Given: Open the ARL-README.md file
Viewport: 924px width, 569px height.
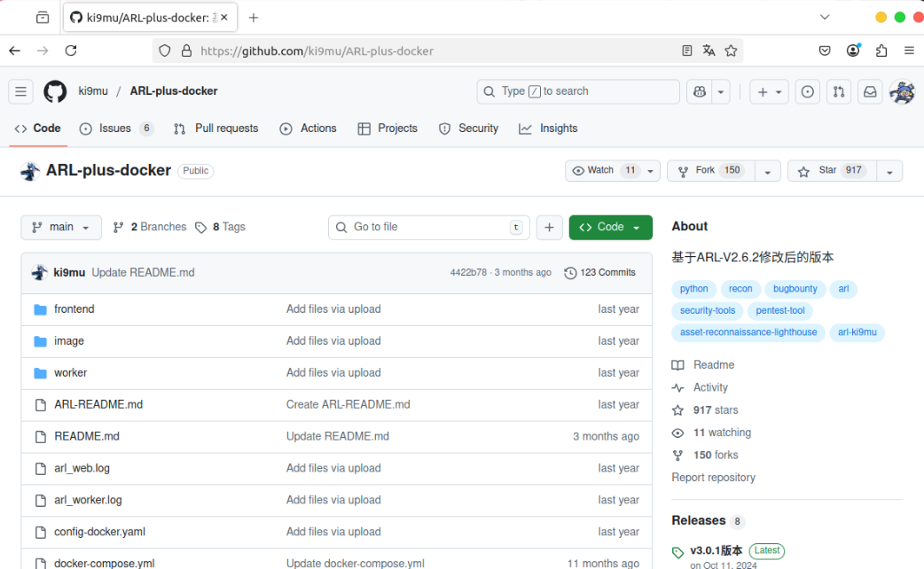Looking at the screenshot, I should (98, 405).
